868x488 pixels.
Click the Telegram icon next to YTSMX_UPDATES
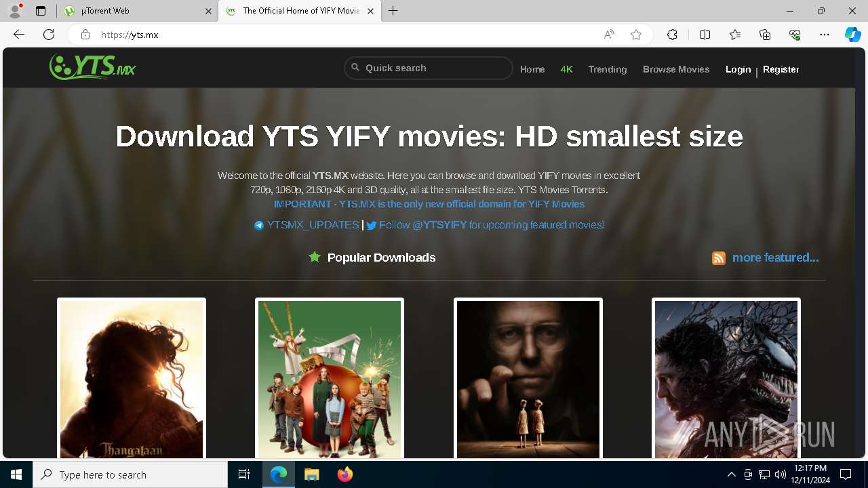click(x=259, y=226)
